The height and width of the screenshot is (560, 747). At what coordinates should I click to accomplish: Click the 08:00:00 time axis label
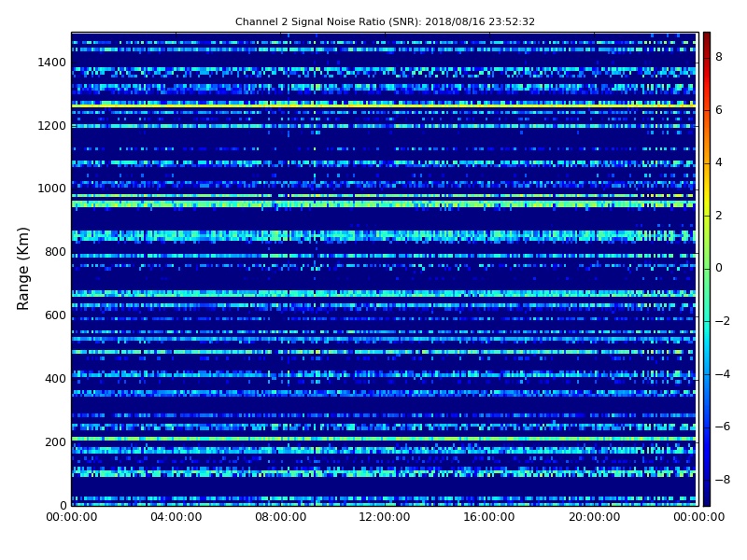tap(281, 517)
